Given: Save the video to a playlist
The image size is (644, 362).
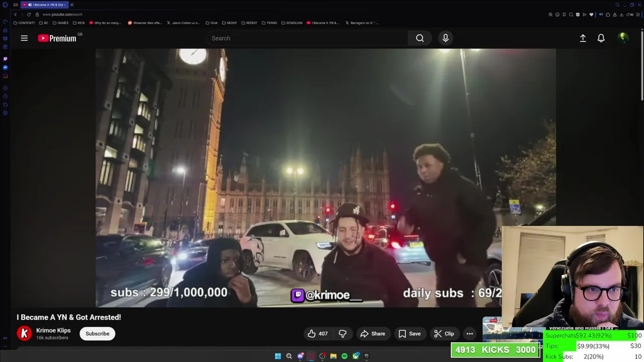Looking at the screenshot, I should coord(410,333).
